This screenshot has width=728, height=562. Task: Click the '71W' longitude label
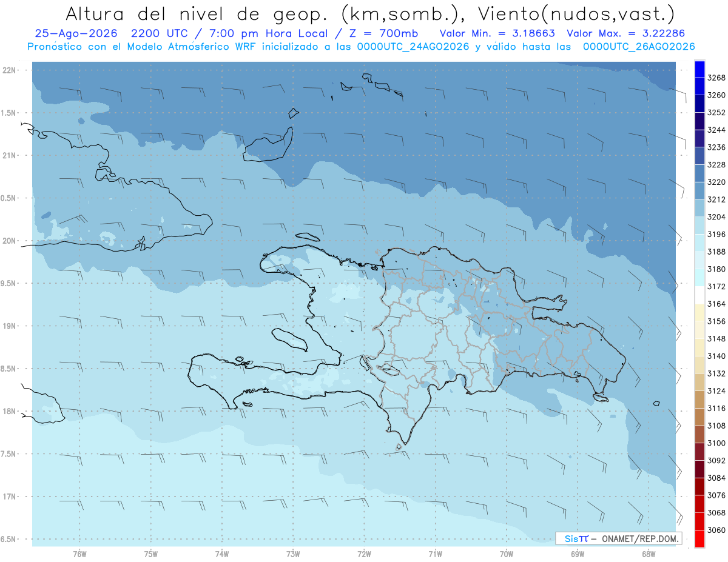point(435,554)
